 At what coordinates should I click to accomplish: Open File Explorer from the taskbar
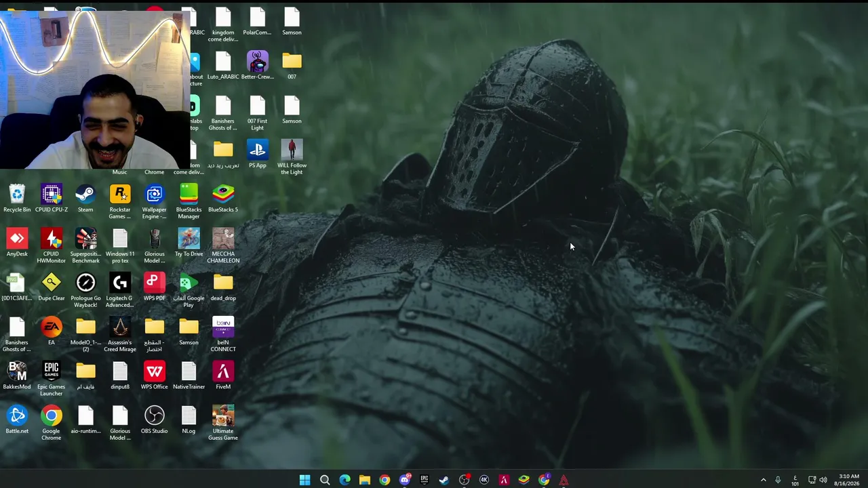coord(365,480)
